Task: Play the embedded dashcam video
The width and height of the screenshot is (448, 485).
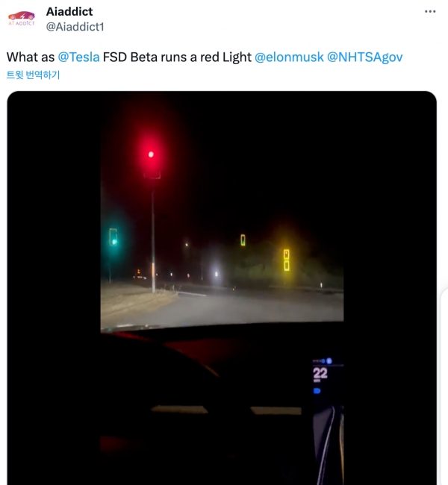Action: 222,288
